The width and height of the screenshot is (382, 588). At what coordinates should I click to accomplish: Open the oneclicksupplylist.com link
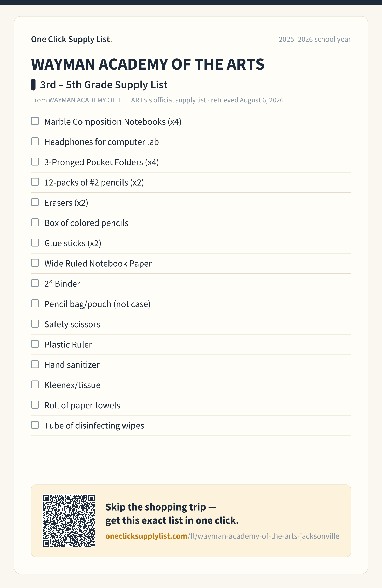(222, 536)
